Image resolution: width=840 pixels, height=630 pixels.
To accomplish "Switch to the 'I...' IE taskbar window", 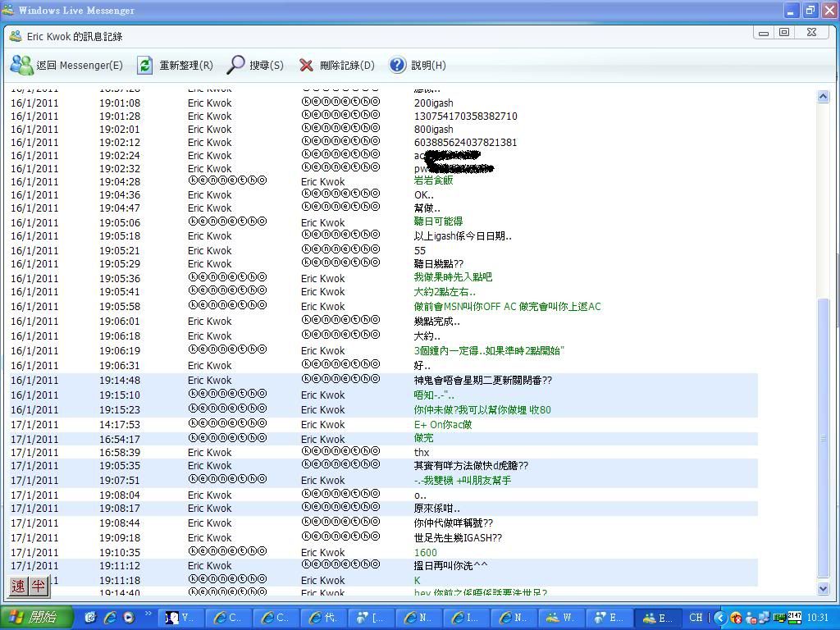I will tap(468, 618).
